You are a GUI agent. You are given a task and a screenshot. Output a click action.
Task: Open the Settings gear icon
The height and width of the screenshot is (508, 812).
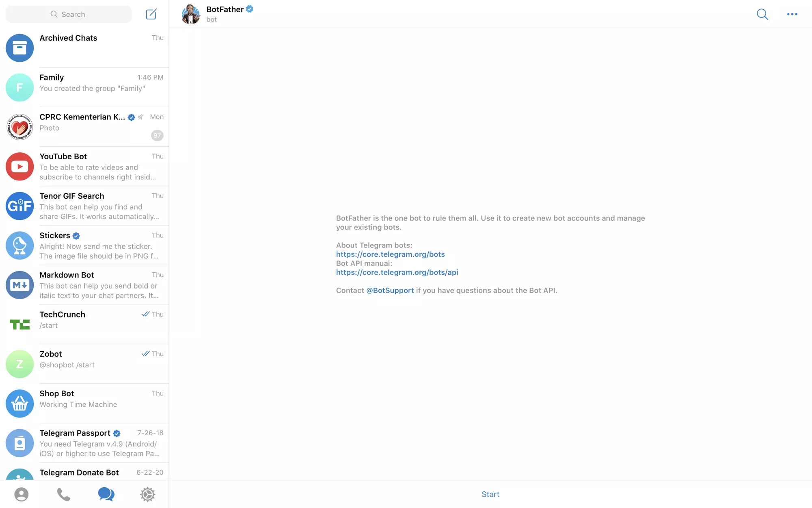[x=147, y=494]
